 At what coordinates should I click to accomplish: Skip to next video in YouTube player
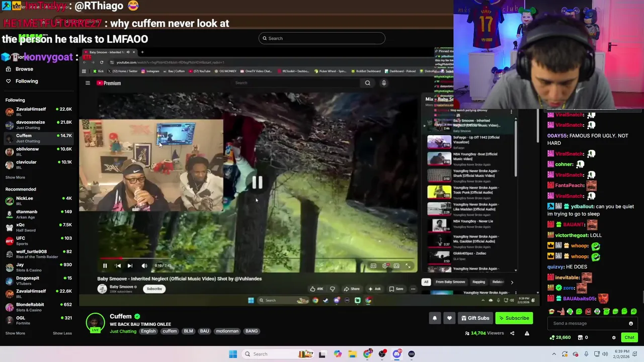coord(130,266)
